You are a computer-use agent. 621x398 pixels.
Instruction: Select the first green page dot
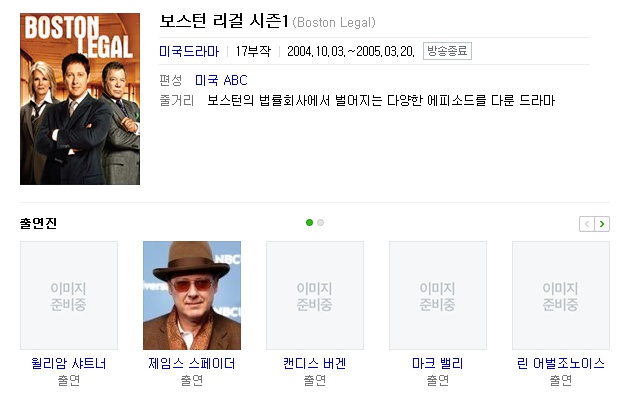click(x=309, y=223)
